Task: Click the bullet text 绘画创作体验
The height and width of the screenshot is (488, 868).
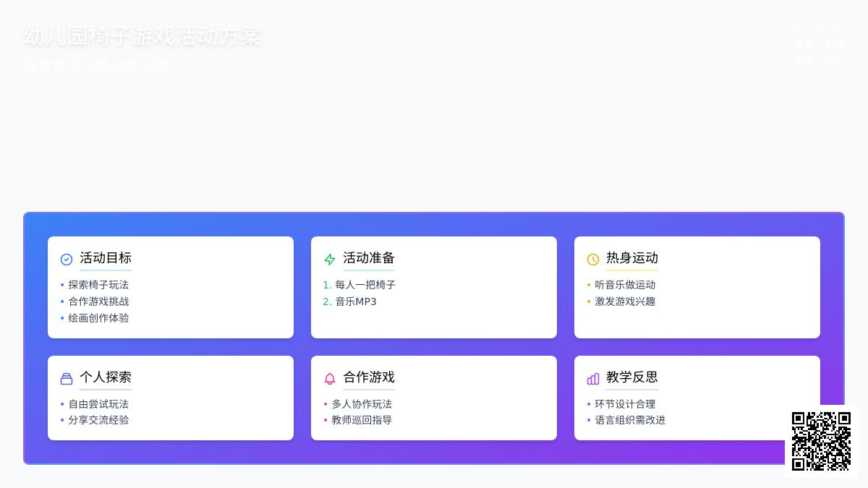Action: [x=98, y=318]
